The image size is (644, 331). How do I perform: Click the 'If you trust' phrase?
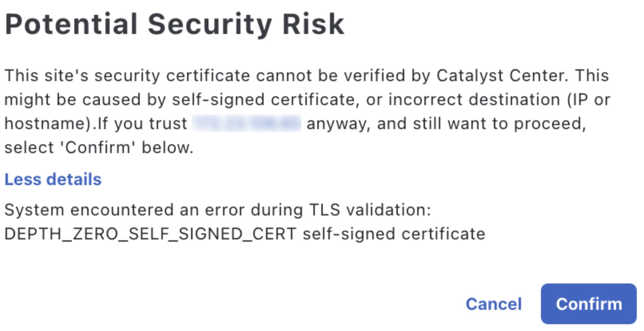(x=143, y=124)
